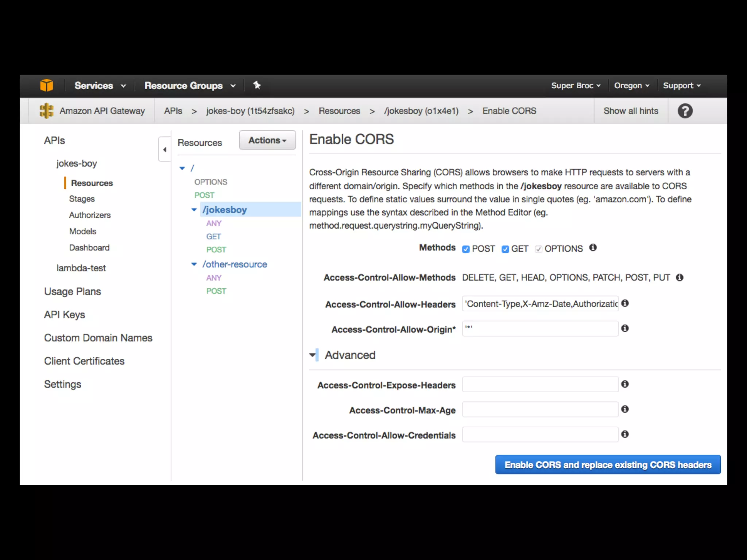Screen dimensions: 747x560
Task: Click the Amazon API Gateway logo icon
Action: point(46,111)
